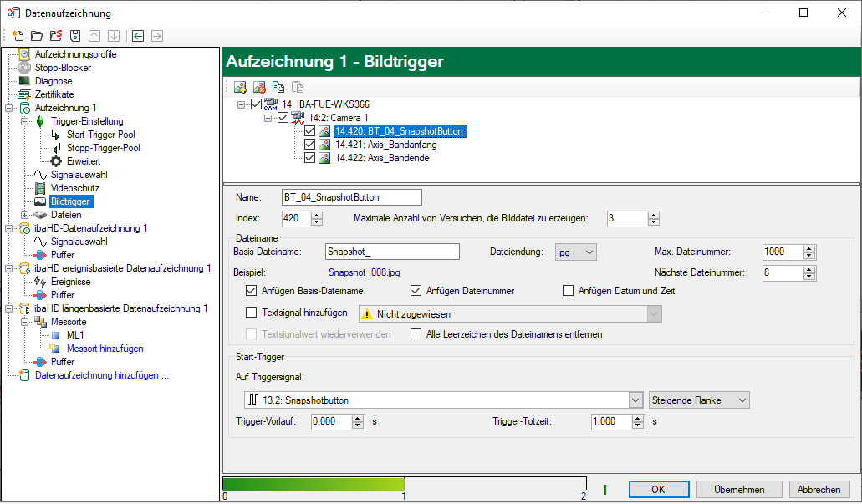Click the Basis-Dateiname text field
Viewport: 862px width, 504px height.
point(392,252)
